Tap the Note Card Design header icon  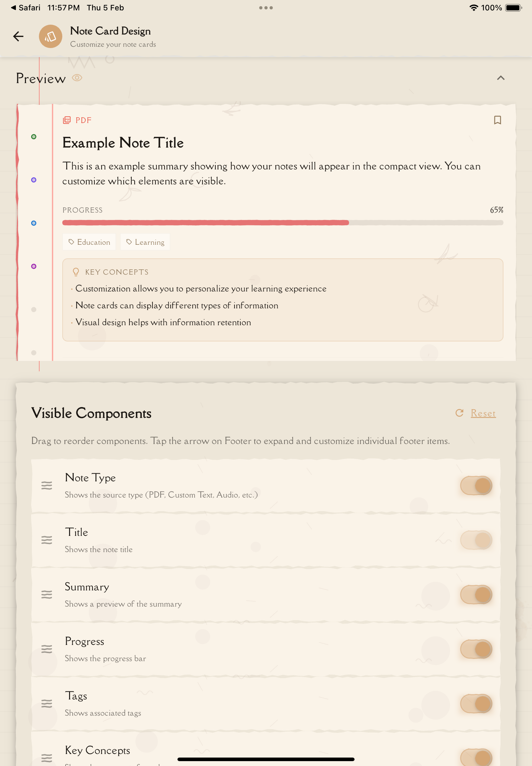tap(50, 36)
